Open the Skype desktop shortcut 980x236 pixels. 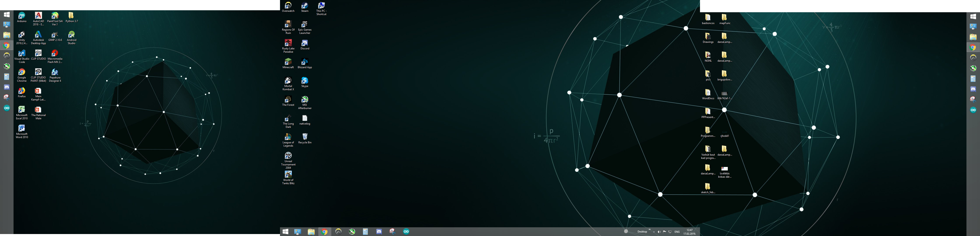click(x=305, y=82)
